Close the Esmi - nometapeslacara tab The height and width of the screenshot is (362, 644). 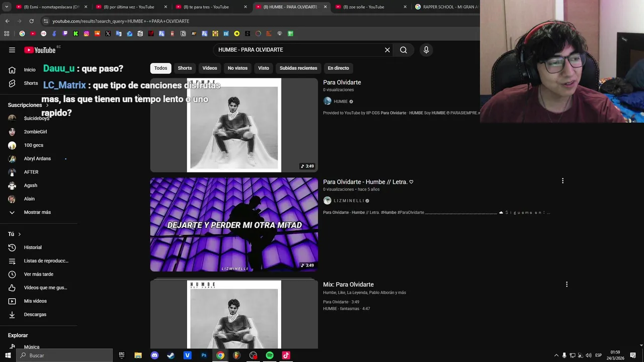click(86, 7)
